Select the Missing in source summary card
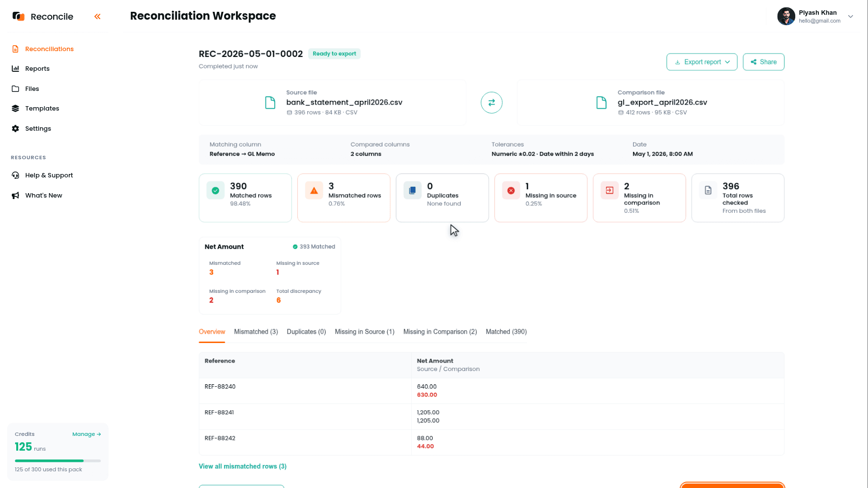The width and height of the screenshot is (868, 488). [x=541, y=198]
